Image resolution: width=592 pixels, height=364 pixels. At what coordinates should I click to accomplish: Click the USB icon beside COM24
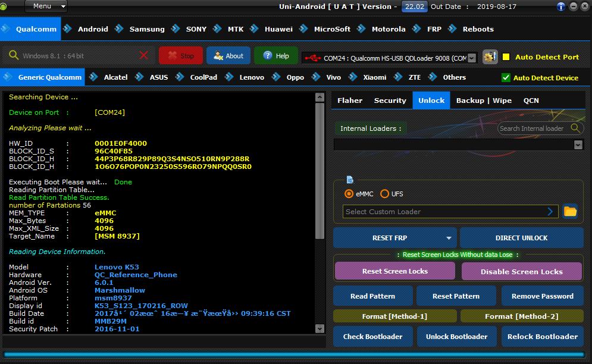(x=313, y=58)
